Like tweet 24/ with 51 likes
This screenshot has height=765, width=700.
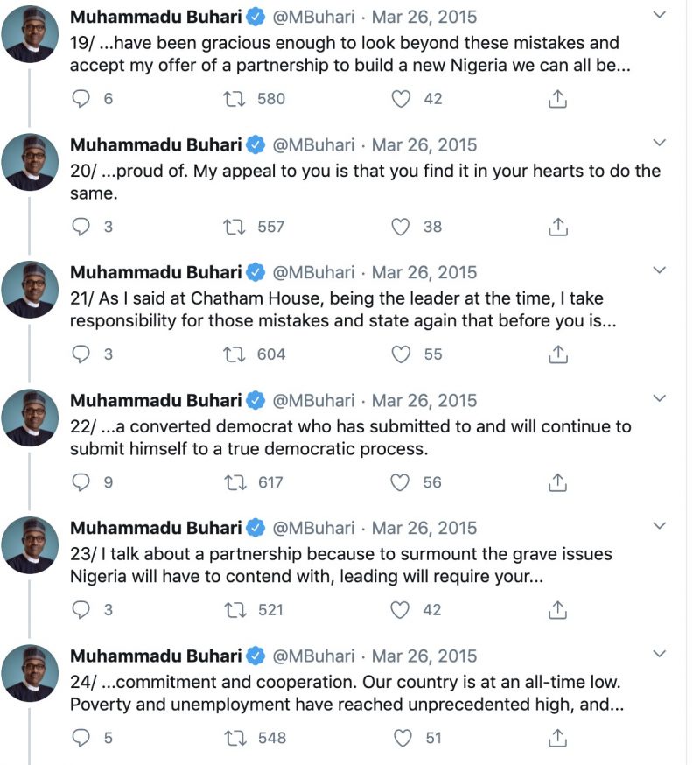coord(402,738)
